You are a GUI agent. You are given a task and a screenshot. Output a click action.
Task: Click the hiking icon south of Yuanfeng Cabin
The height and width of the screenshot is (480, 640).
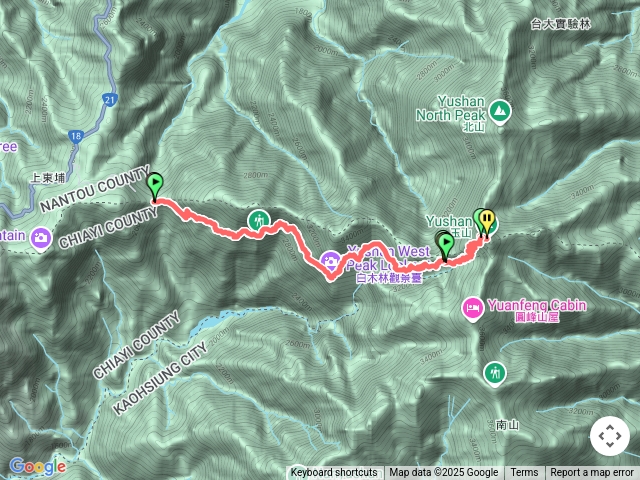[x=495, y=374]
